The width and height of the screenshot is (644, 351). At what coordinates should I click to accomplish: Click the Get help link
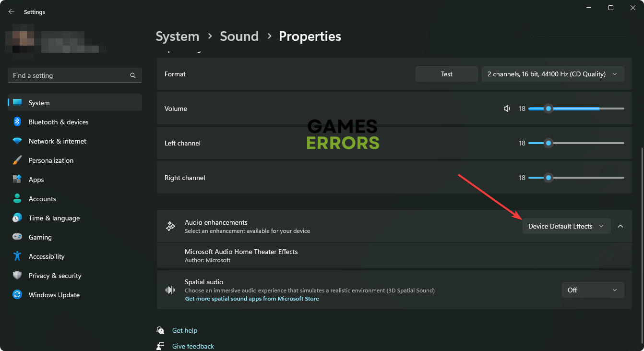coord(185,330)
